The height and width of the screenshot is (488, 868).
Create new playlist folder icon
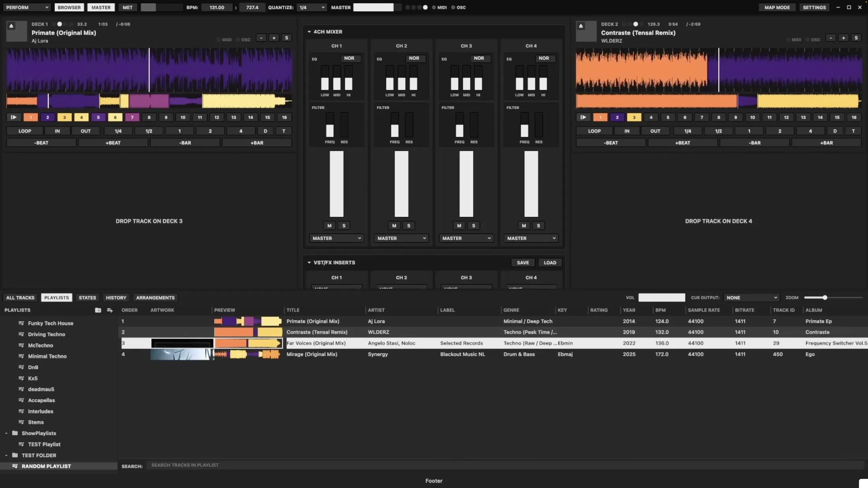[x=98, y=310]
